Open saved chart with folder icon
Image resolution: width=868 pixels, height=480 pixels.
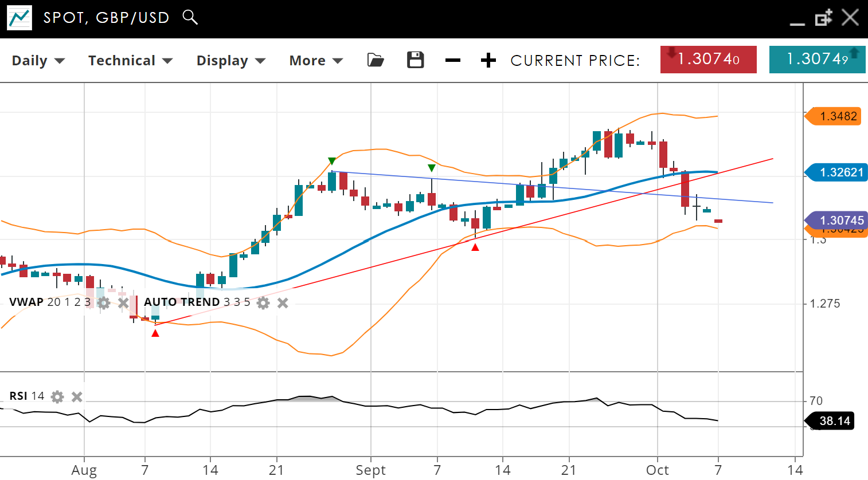pyautogui.click(x=376, y=60)
